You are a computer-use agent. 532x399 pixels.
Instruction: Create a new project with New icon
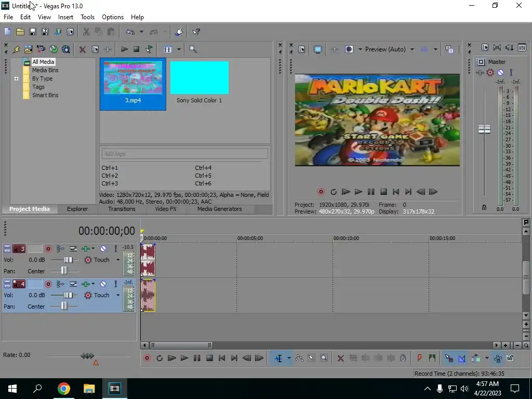coord(7,32)
